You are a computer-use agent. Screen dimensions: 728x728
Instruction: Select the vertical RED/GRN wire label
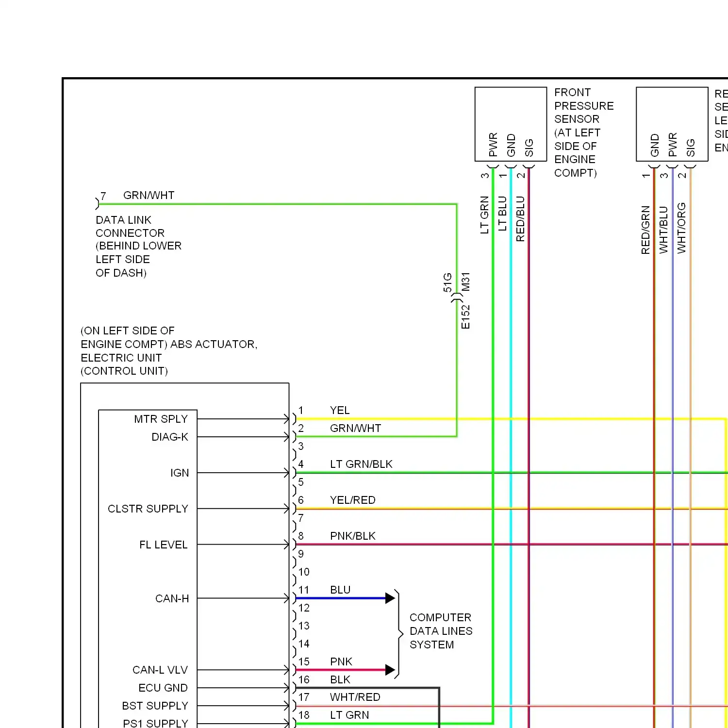pyautogui.click(x=645, y=230)
